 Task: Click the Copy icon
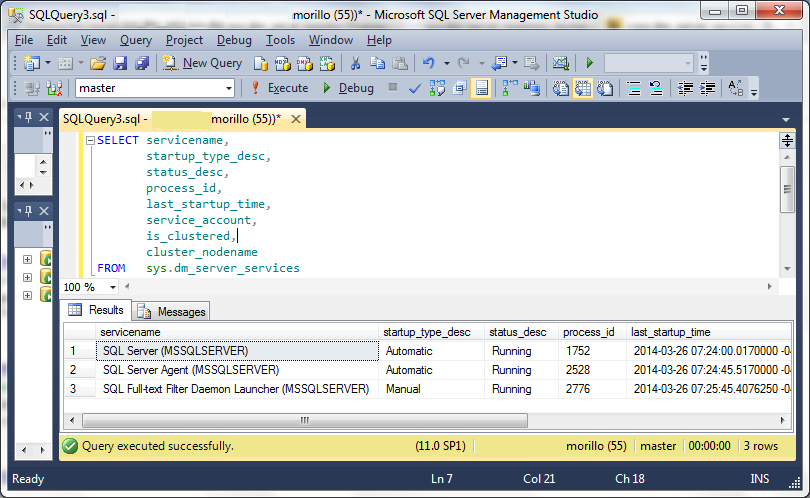(x=378, y=63)
